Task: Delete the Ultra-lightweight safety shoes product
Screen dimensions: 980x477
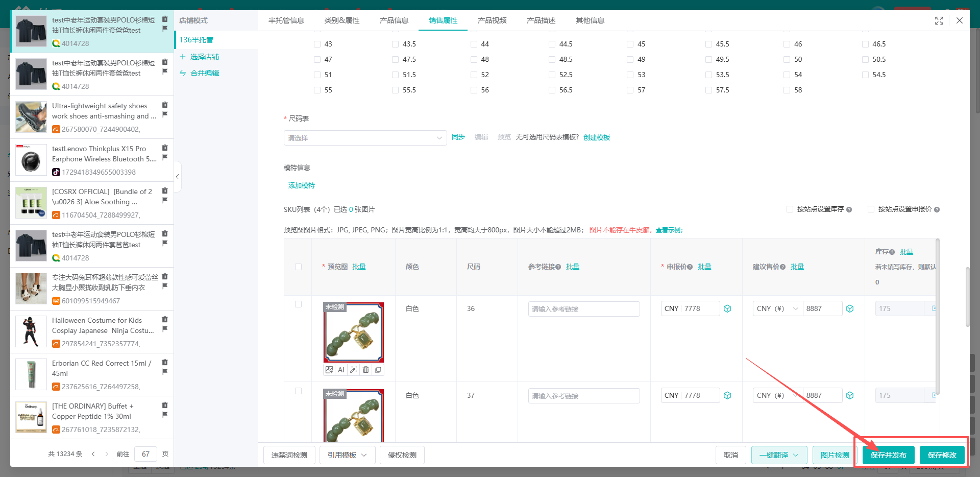Action: (165, 105)
